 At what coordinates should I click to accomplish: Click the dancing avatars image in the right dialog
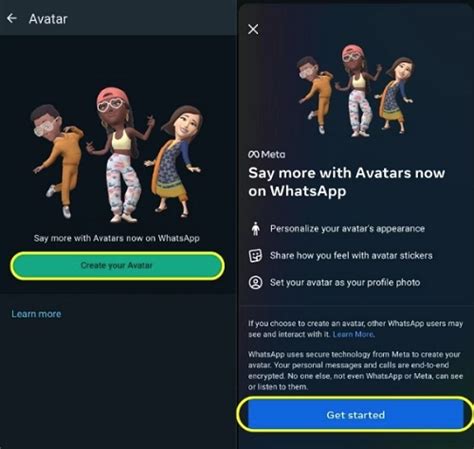[356, 90]
